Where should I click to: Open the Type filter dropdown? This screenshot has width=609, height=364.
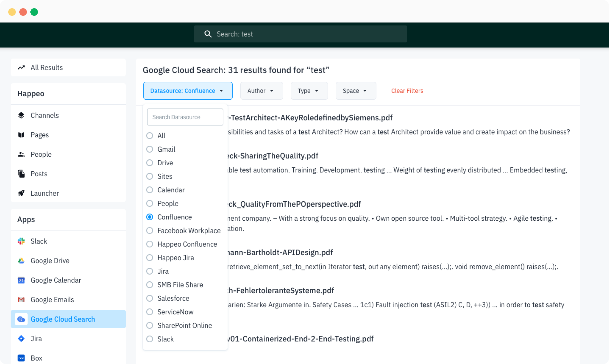pyautogui.click(x=309, y=91)
